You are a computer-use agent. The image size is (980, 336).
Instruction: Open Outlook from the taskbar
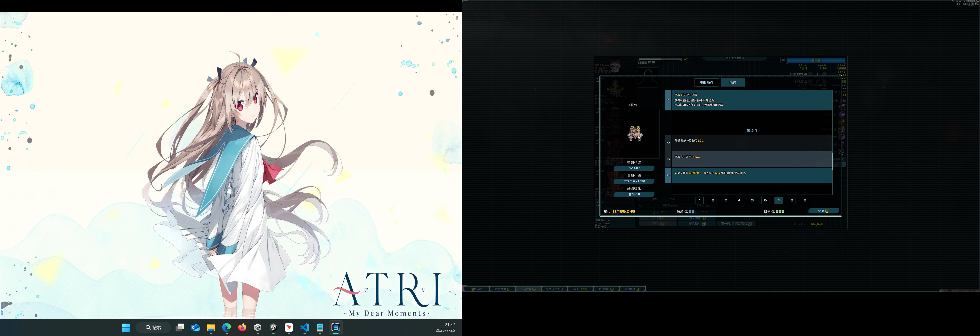coord(195,327)
